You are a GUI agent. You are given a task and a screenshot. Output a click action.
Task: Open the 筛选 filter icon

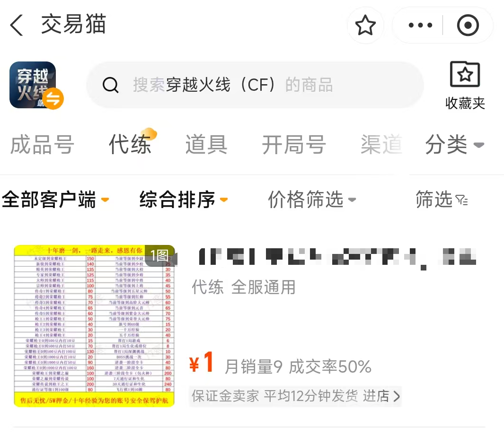pyautogui.click(x=442, y=199)
